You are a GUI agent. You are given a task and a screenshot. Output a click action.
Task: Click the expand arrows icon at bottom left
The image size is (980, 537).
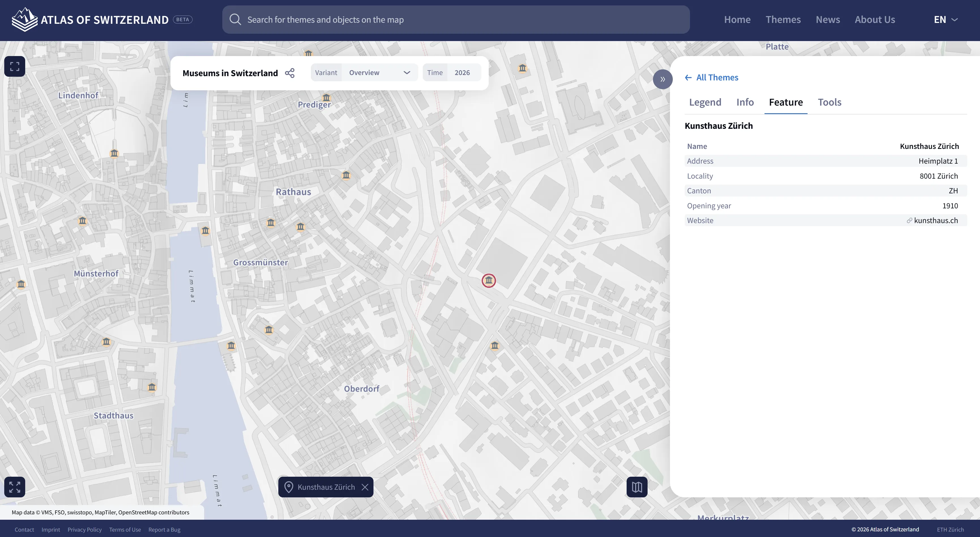click(14, 487)
